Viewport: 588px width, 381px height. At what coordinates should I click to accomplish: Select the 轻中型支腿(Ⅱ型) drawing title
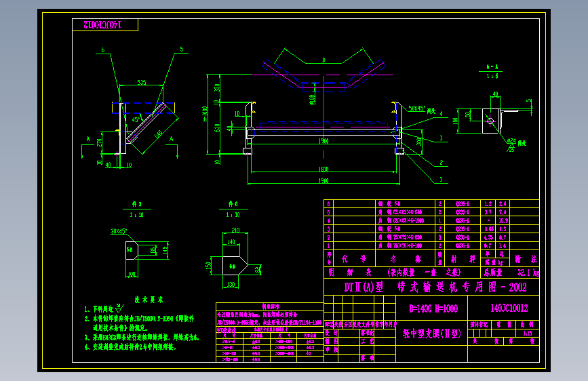(x=431, y=334)
